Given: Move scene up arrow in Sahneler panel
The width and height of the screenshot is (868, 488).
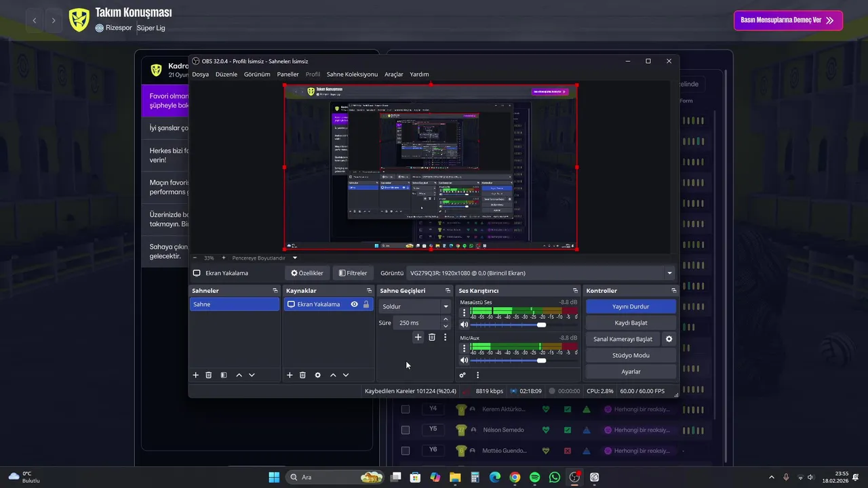Looking at the screenshot, I should coord(239,375).
